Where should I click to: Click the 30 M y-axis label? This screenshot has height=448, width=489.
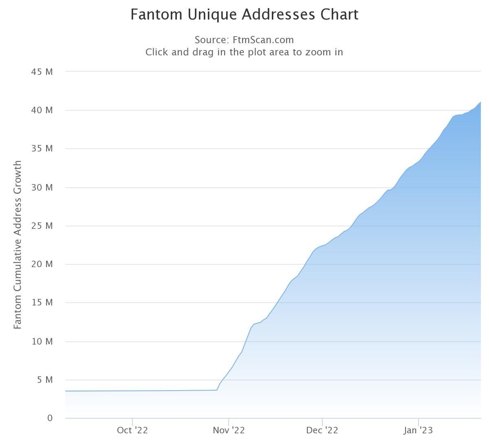(x=42, y=188)
